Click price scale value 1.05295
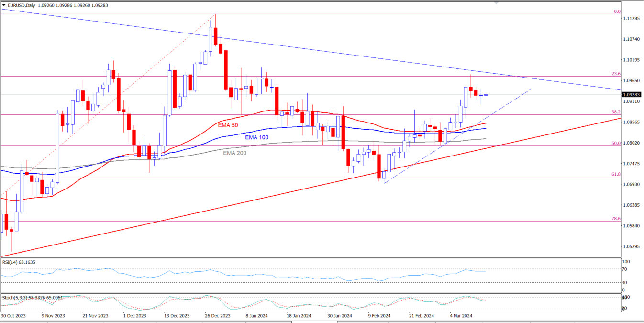This screenshot has height=323, width=644. (x=632, y=247)
